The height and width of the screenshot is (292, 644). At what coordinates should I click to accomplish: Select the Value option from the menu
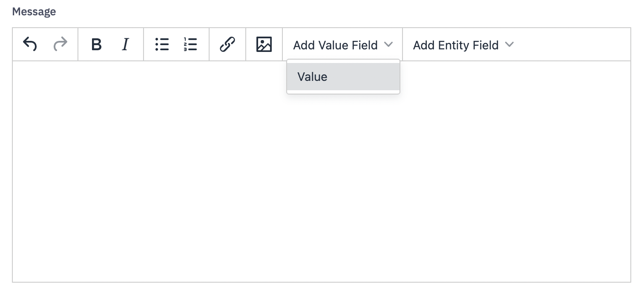tap(313, 77)
